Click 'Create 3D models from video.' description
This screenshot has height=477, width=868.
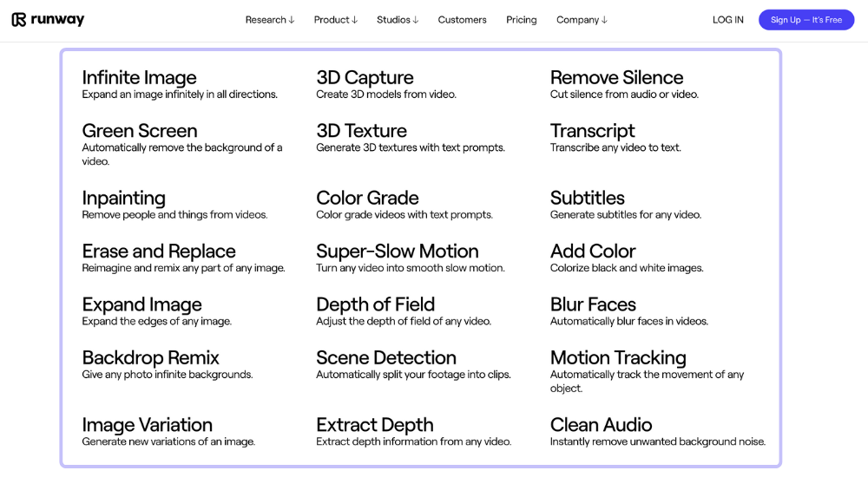click(x=386, y=95)
